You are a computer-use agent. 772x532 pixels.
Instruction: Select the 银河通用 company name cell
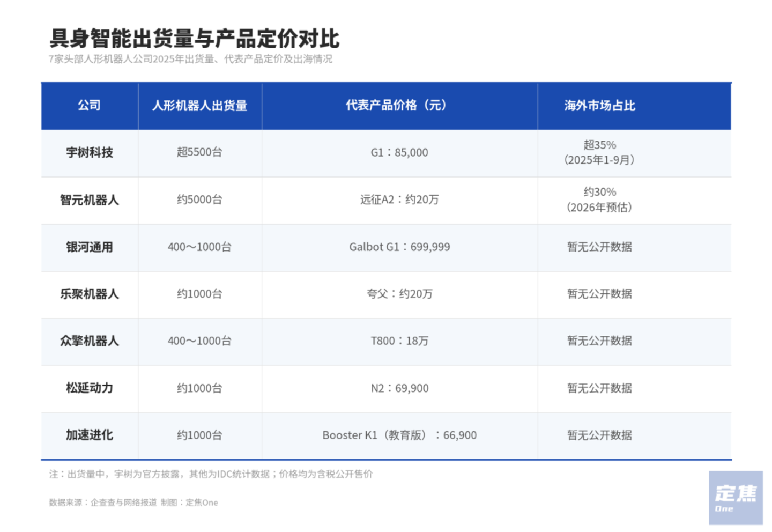[90, 247]
